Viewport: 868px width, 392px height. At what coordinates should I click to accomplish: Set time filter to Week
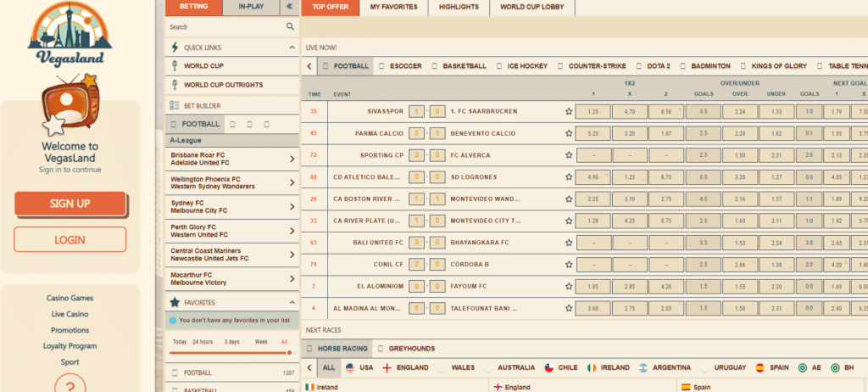[261, 342]
